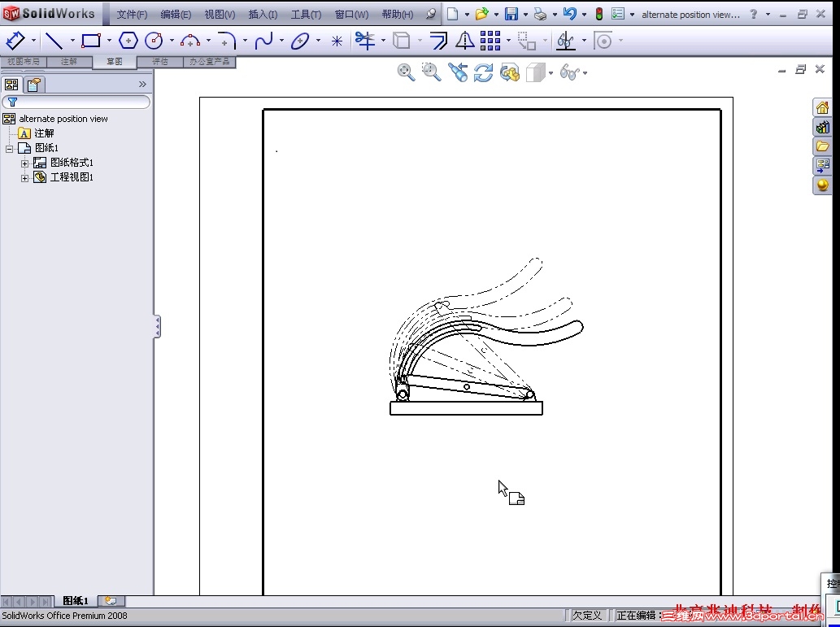Select the Sketch Fillet tool
Screen dimensions: 840x627
[x=227, y=41]
